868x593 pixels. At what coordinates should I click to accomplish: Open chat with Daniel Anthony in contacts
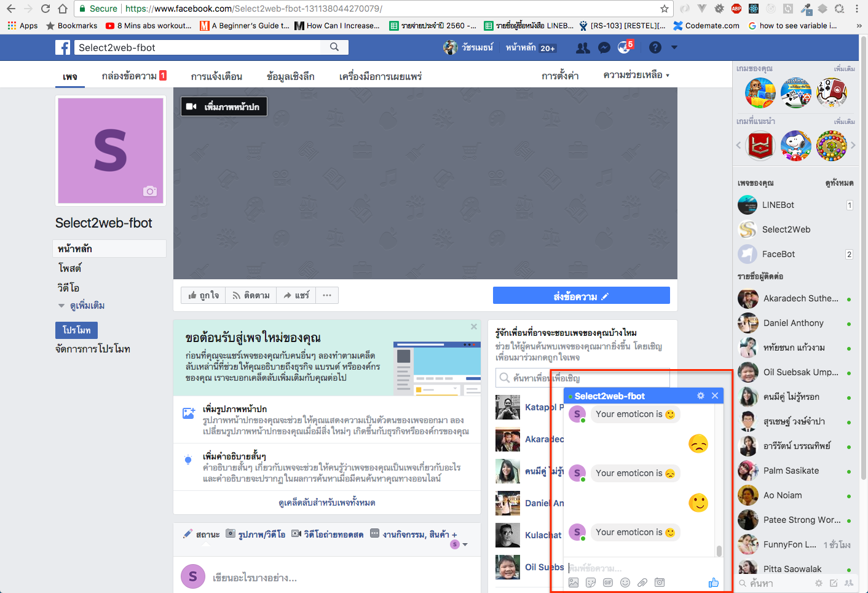(795, 323)
